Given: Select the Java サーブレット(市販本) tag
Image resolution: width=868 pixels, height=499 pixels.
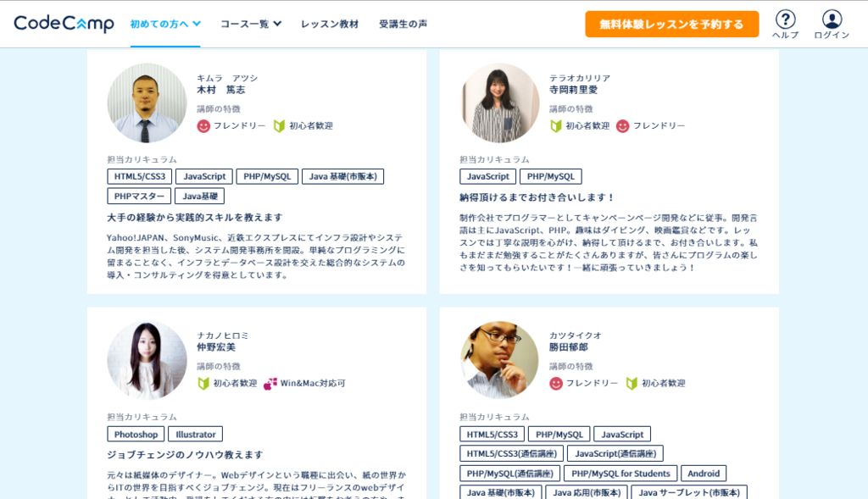Looking at the screenshot, I should tap(689, 492).
